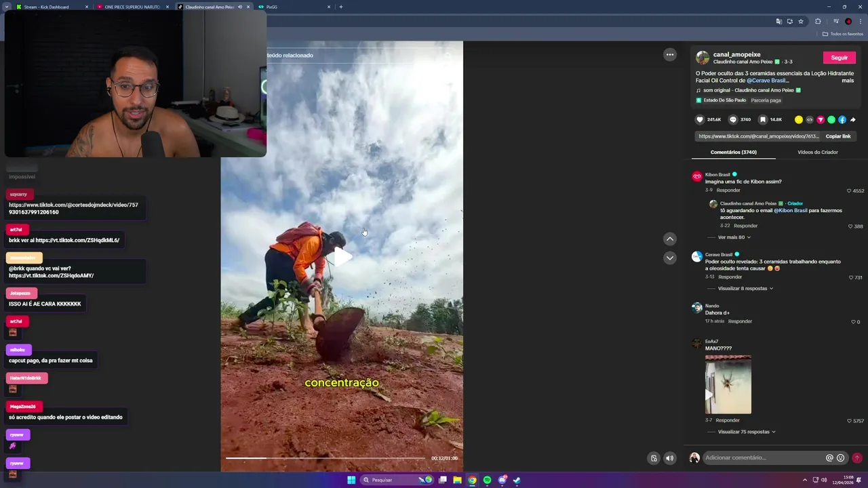
Task: Like EoAx7's comment heart
Action: (x=849, y=421)
